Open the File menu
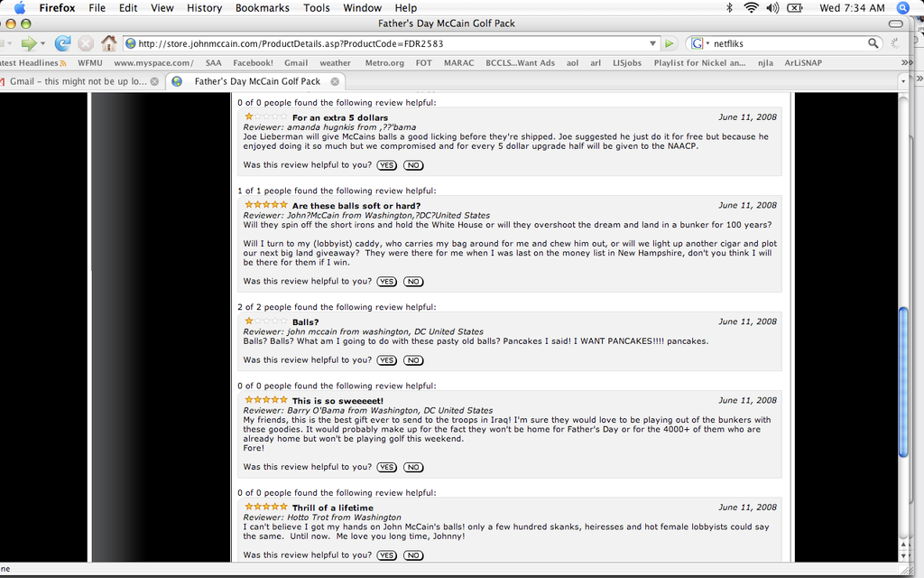The height and width of the screenshot is (578, 924). click(x=97, y=7)
